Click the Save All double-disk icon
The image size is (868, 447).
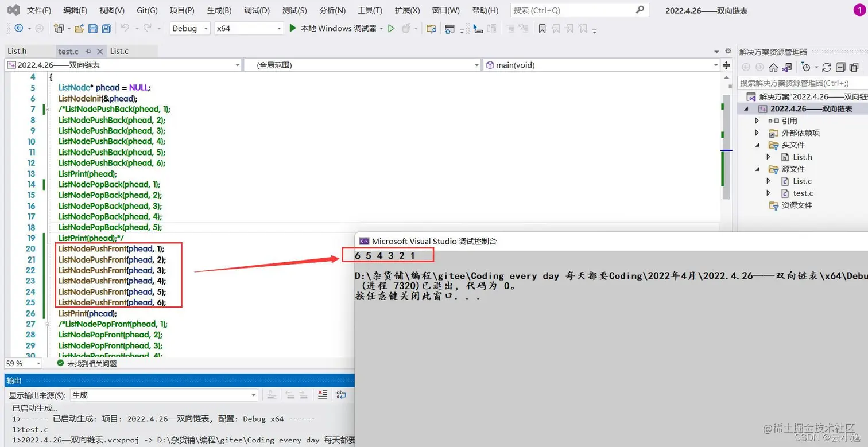pyautogui.click(x=106, y=28)
